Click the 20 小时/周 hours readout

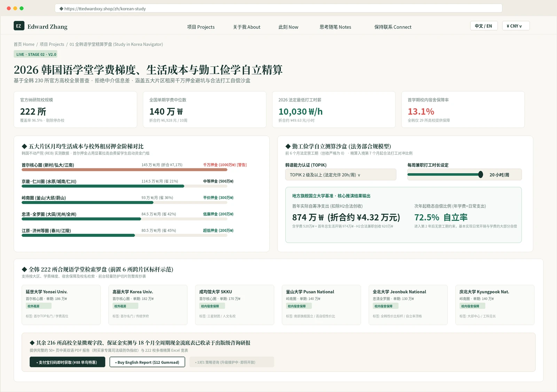(x=499, y=175)
